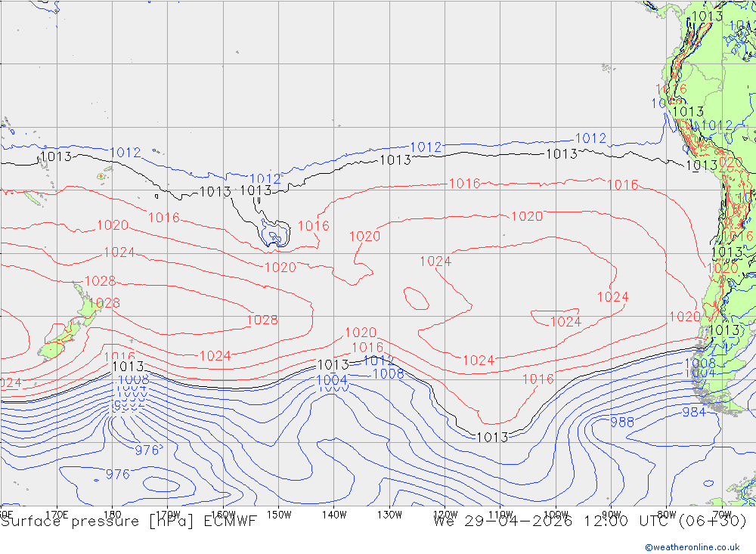Click the blue 1012 label near Fiji at 180
This screenshot has width=756, height=554.
[x=125, y=153]
